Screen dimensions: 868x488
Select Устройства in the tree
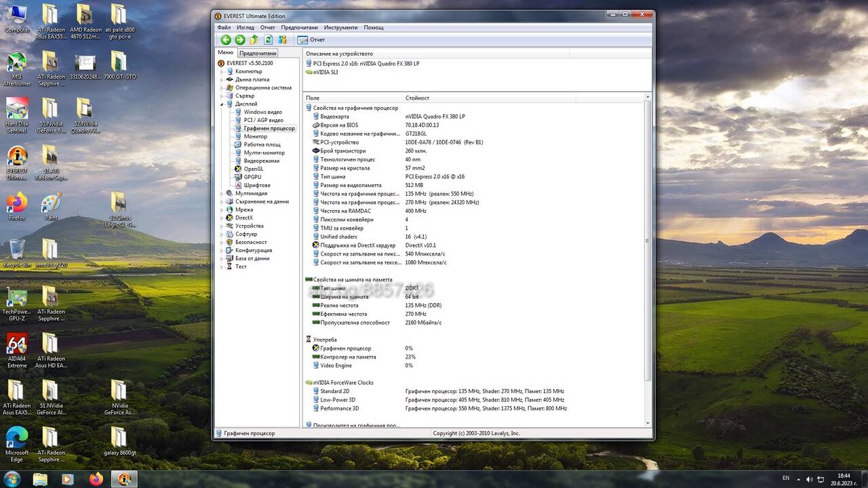tap(249, 226)
